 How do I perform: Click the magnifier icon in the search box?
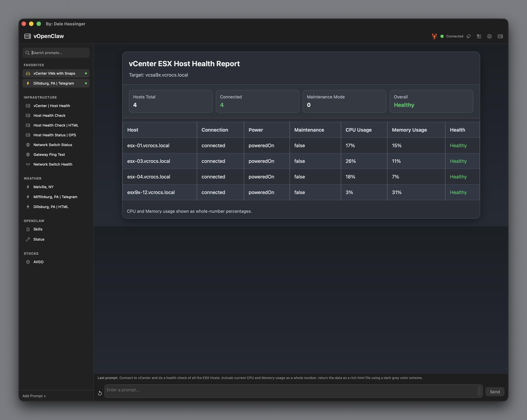pos(28,53)
